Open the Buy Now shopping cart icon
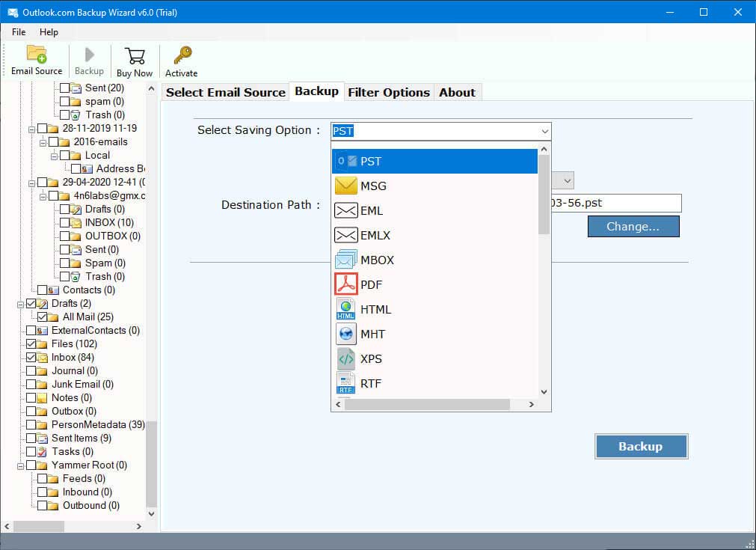Image resolution: width=756 pixels, height=550 pixels. click(x=135, y=56)
